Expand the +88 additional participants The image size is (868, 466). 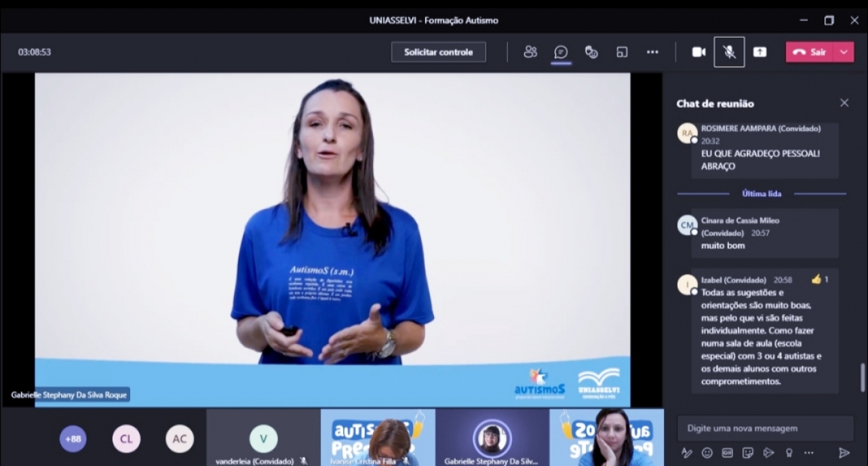click(x=73, y=439)
